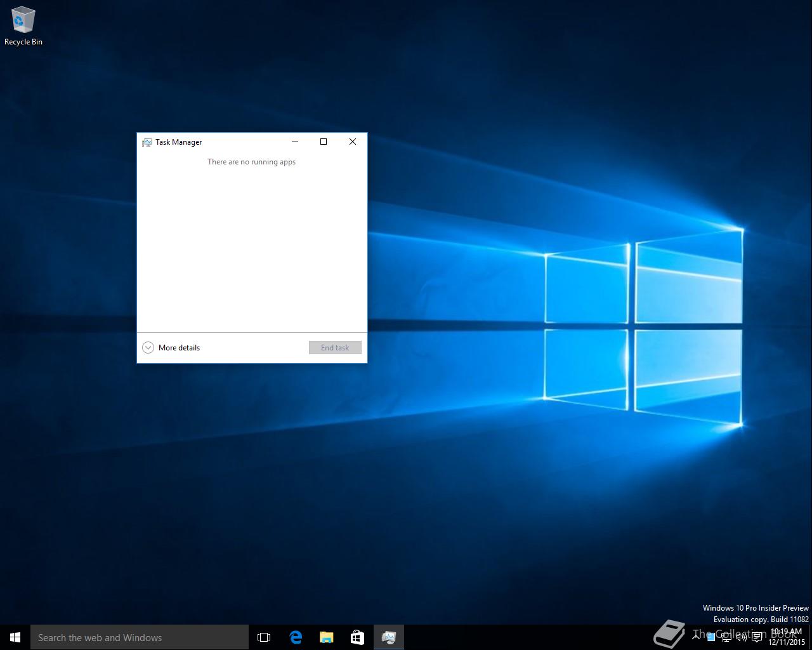Maximize the Task Manager window
This screenshot has height=650, width=812.
[324, 142]
